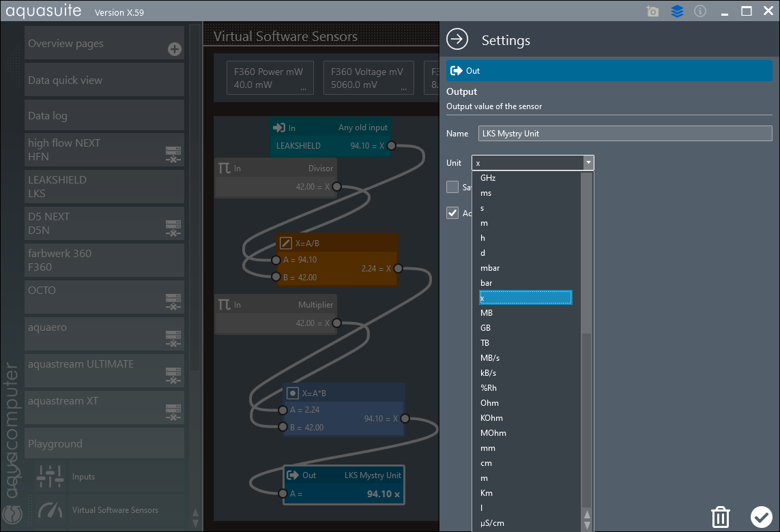Add overview page with plus icon
The width and height of the screenshot is (780, 532).
coord(174,49)
